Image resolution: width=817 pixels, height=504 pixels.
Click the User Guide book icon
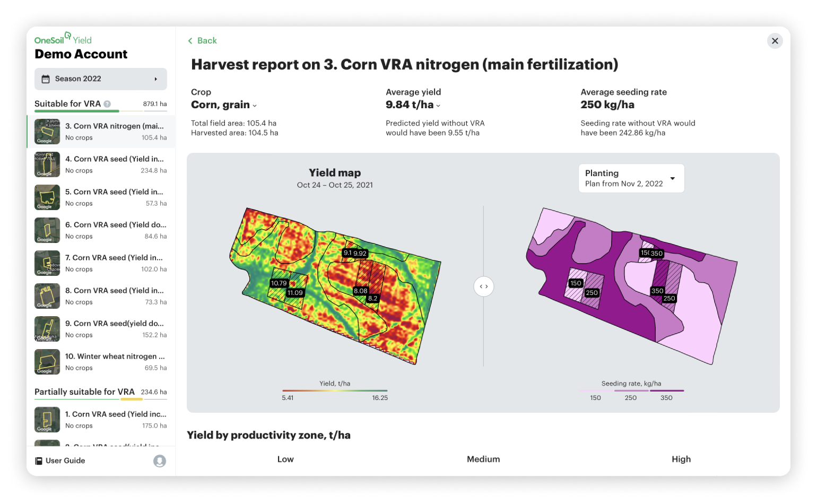39,460
